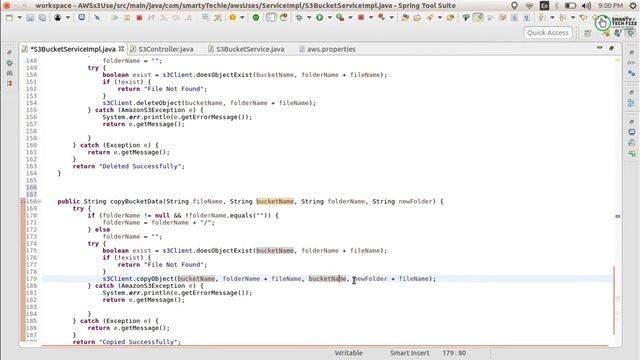Click the green Spring dashboard icon
Screen dimensions: 640x360
(256, 18)
